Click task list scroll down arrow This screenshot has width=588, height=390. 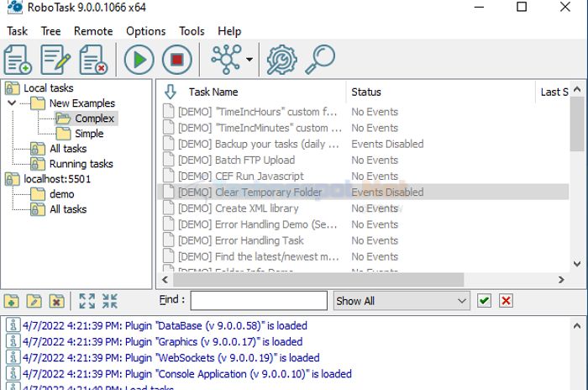[x=577, y=264]
